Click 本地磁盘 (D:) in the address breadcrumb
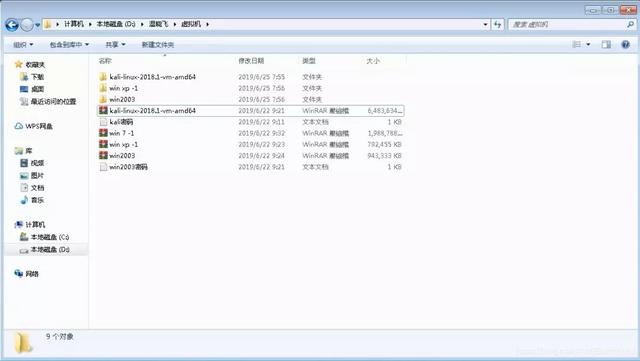This screenshot has width=640, height=361. pos(116,24)
